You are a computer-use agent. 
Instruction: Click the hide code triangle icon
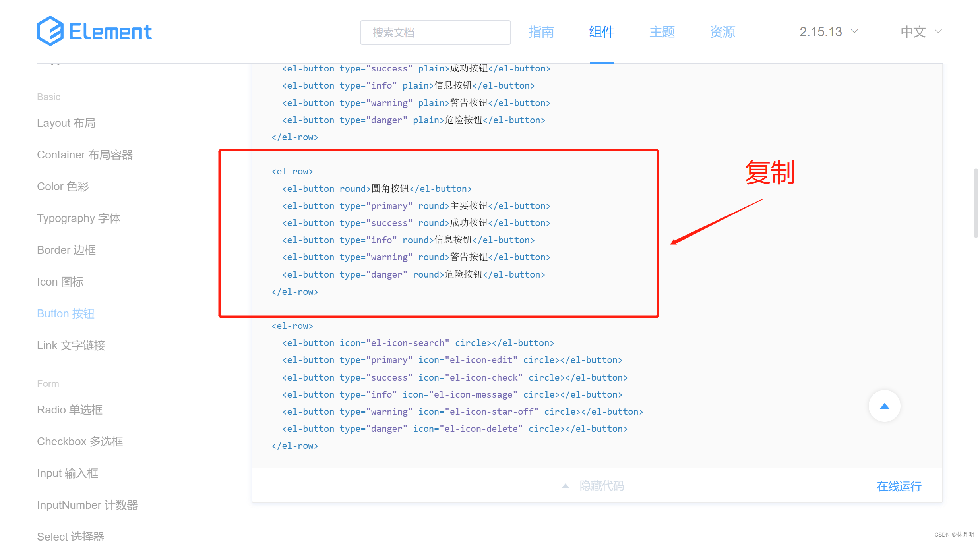(x=565, y=486)
